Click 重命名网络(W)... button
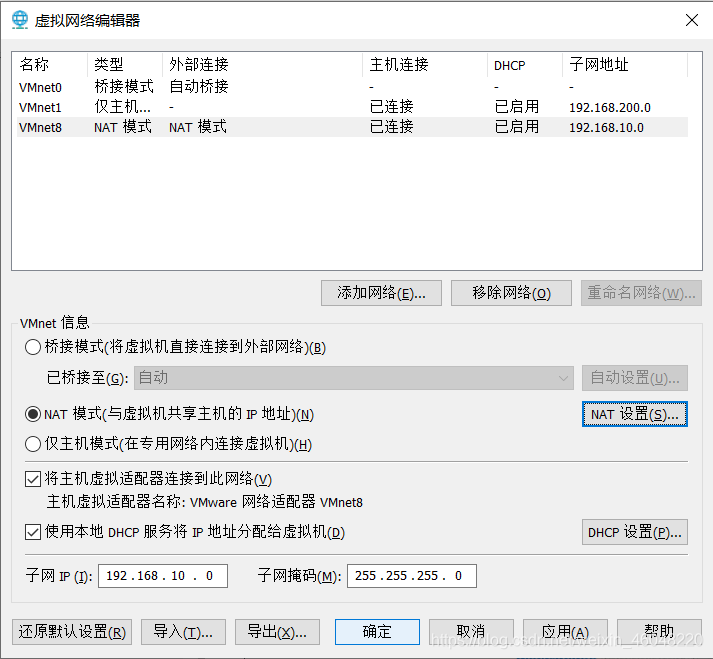 (641, 293)
